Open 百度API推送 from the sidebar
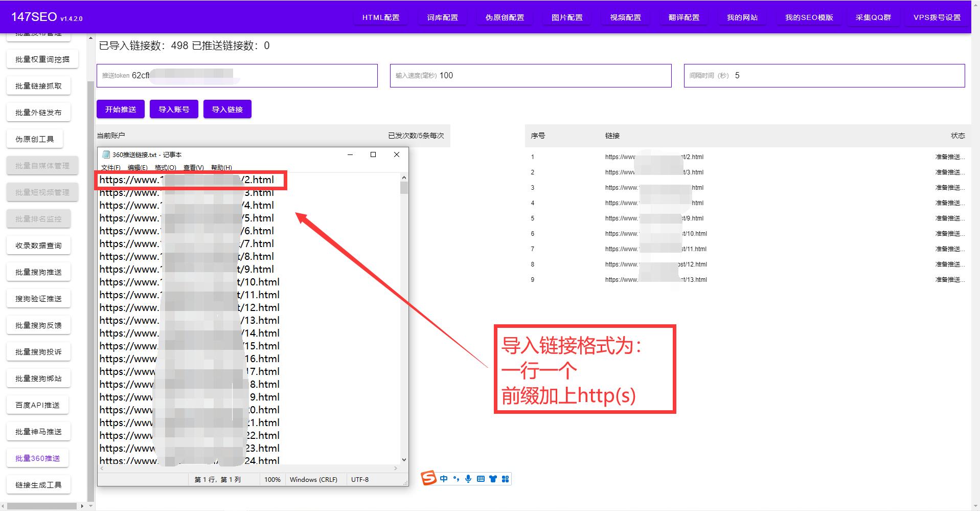This screenshot has height=511, width=980. 38,404
